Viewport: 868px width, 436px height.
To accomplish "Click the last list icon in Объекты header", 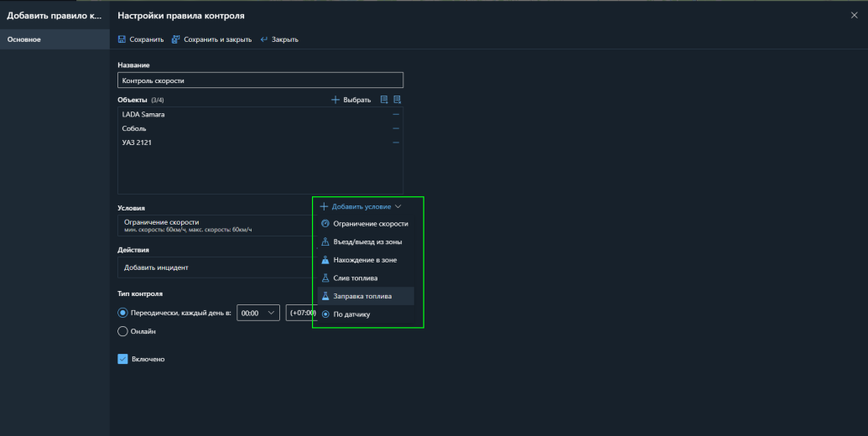I will pyautogui.click(x=398, y=100).
